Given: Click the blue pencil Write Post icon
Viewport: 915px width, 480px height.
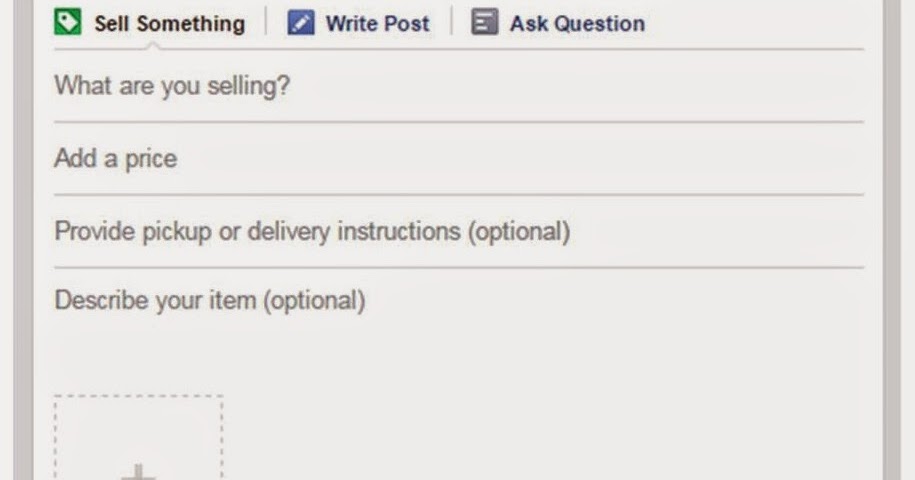Looking at the screenshot, I should [x=301, y=23].
